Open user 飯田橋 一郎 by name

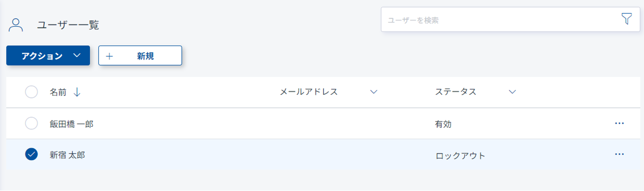click(72, 124)
